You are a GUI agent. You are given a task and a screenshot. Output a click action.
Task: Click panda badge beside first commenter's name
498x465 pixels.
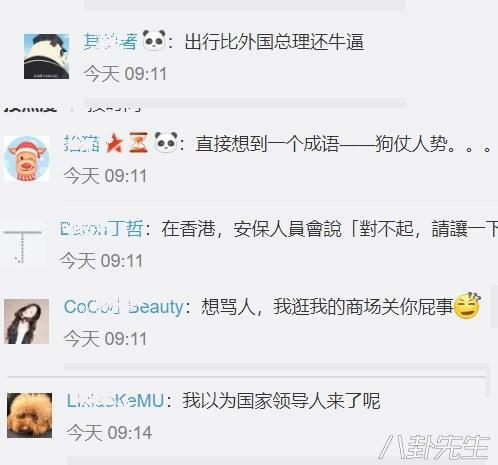point(154,40)
